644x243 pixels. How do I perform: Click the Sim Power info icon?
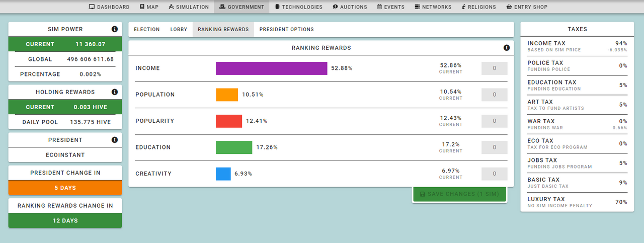click(114, 29)
